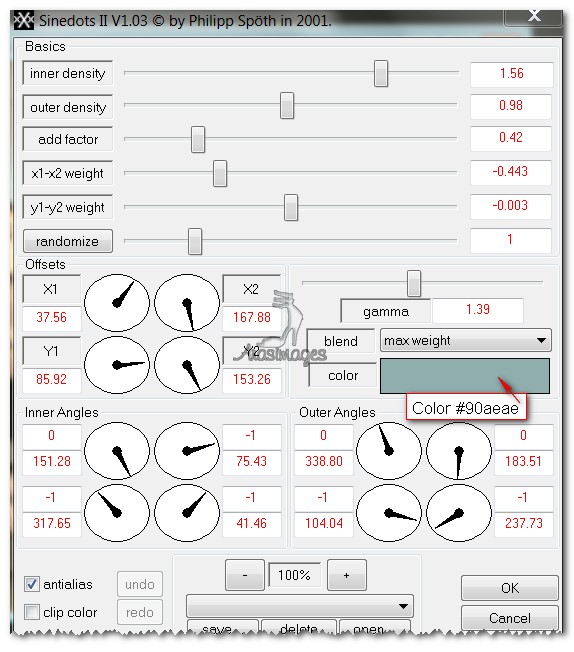Click the X2 offset angle dial
Screen dimensions: 574x652
tap(187, 302)
